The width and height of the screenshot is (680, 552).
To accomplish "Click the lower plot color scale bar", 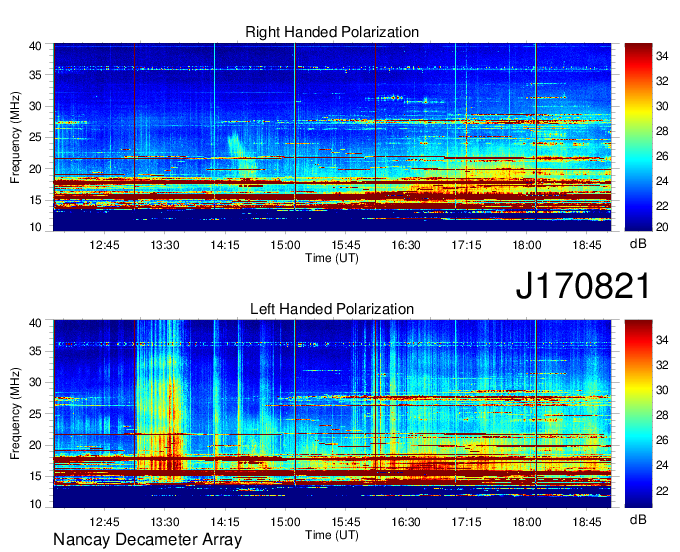I will tap(638, 414).
